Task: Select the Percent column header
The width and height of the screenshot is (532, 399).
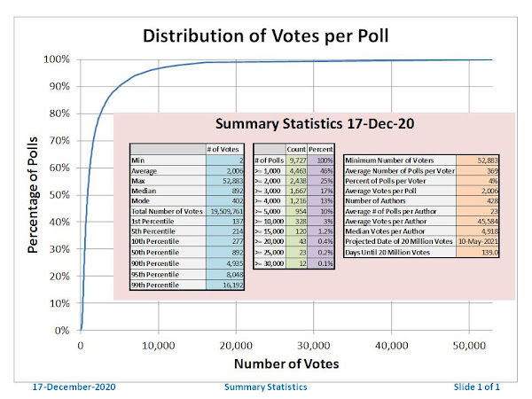Action: pyautogui.click(x=321, y=149)
